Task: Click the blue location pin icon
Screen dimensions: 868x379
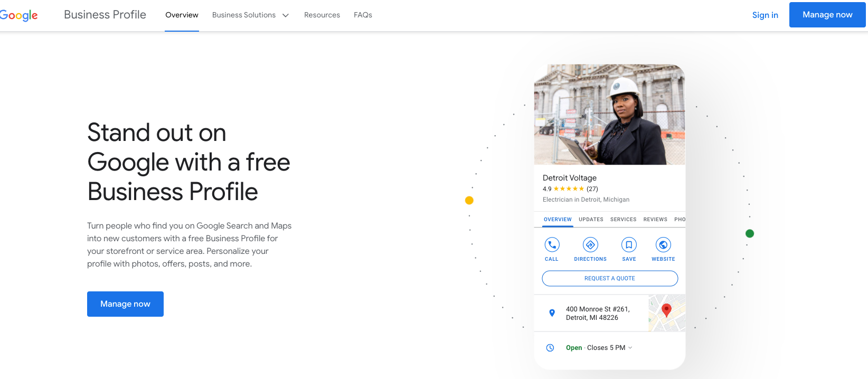Action: coord(552,313)
